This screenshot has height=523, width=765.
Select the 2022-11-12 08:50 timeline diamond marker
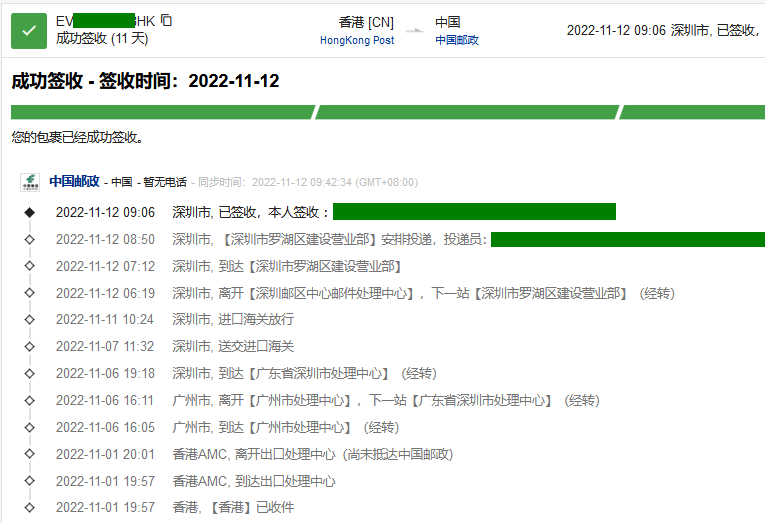coord(30,240)
